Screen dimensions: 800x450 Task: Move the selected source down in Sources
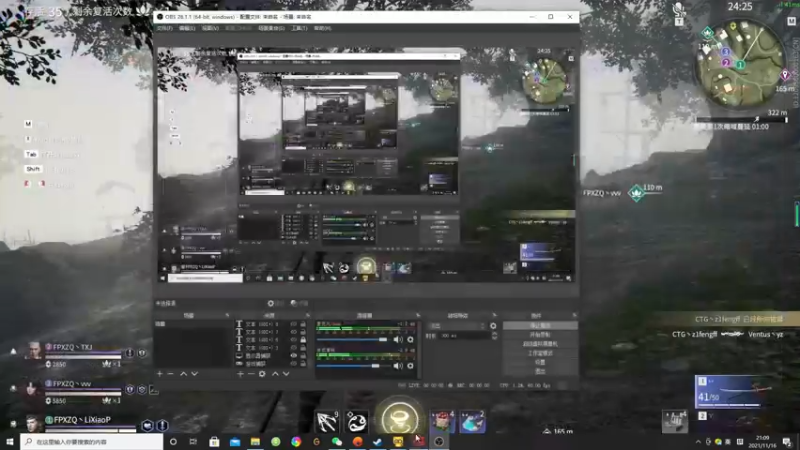(286, 374)
